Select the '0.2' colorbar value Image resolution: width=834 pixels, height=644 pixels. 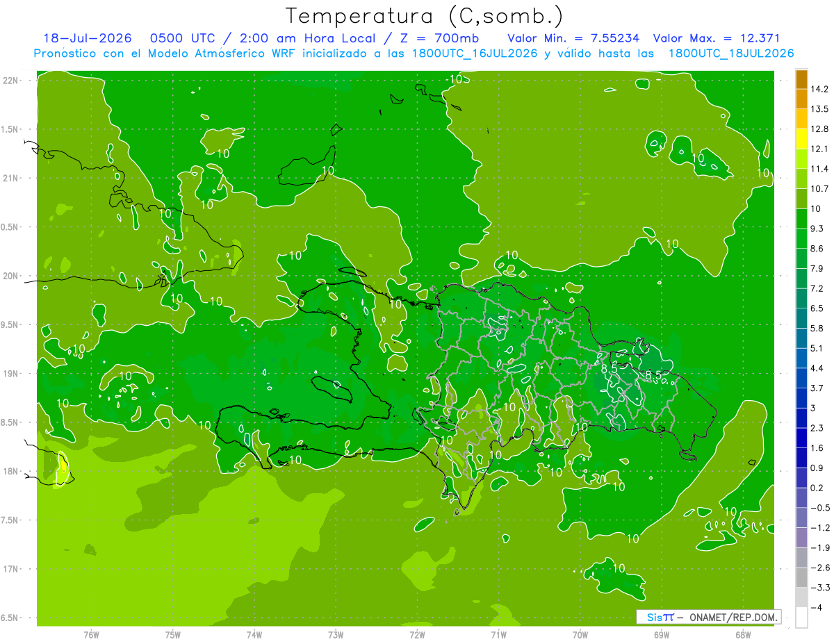pos(817,488)
